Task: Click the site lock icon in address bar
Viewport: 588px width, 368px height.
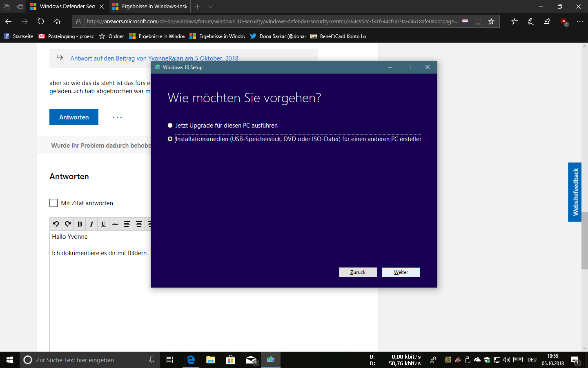Action: pos(78,21)
